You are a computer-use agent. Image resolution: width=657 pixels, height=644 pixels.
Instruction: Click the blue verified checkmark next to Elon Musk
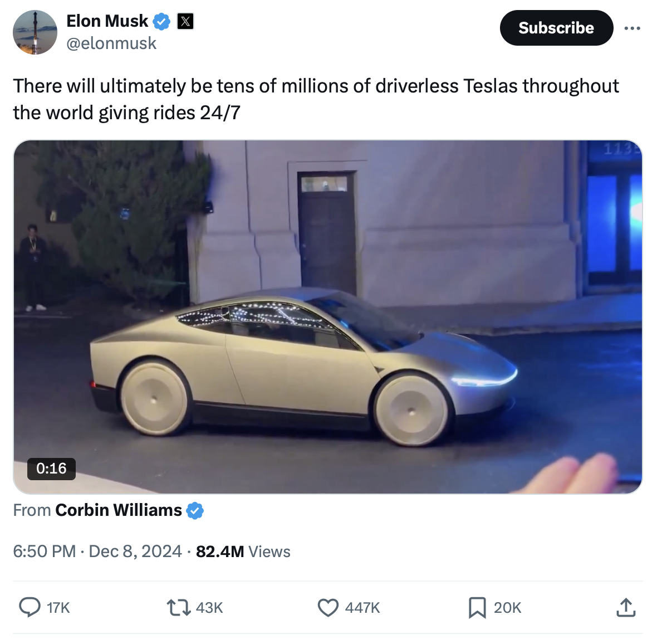(x=161, y=21)
